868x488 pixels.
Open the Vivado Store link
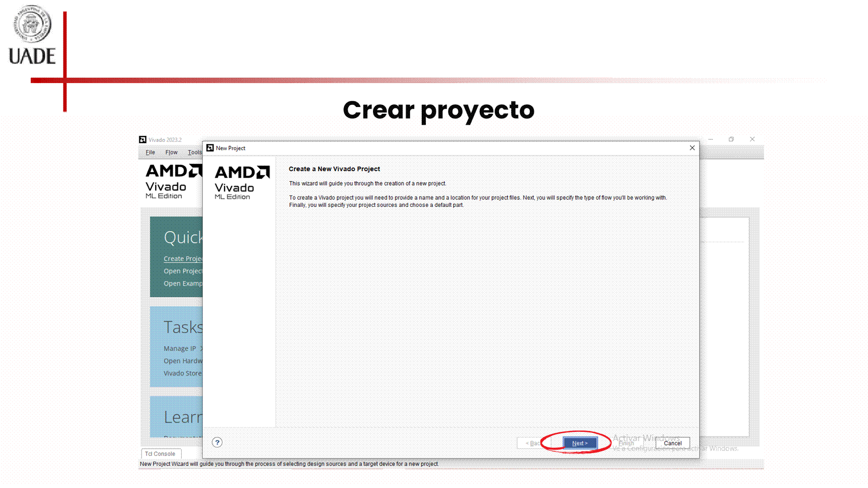coord(183,373)
